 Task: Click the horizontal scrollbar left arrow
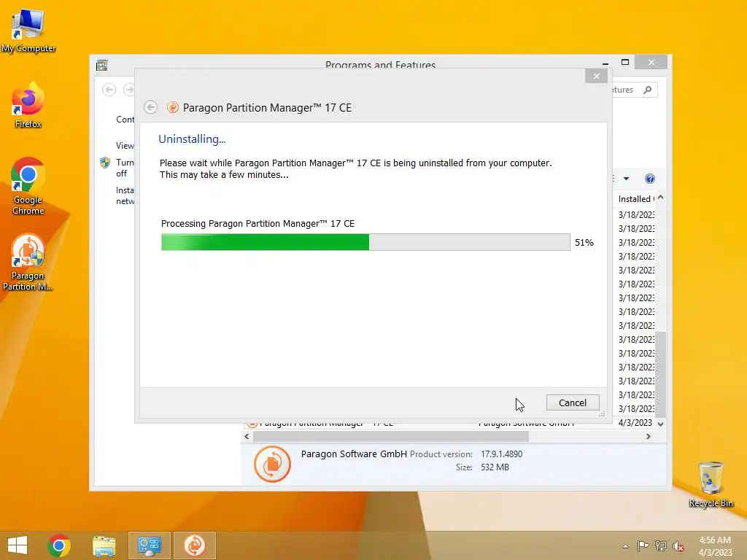[x=247, y=436]
